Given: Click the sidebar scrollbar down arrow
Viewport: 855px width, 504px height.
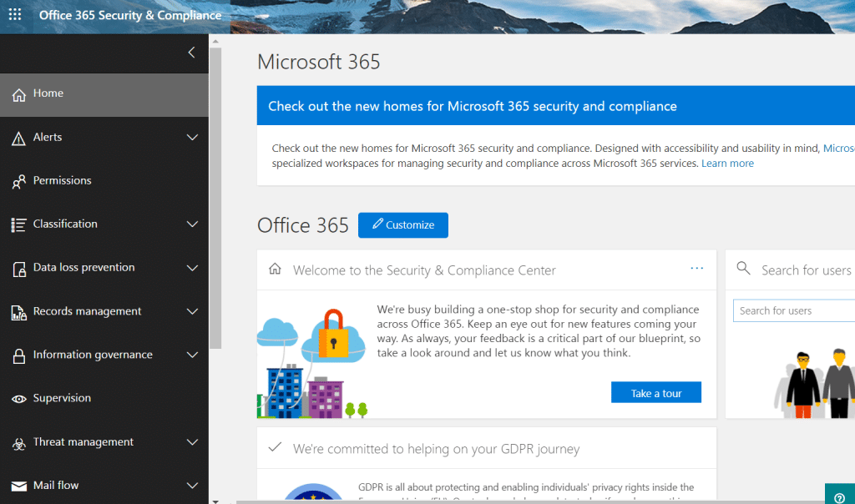Looking at the screenshot, I should coord(215,501).
